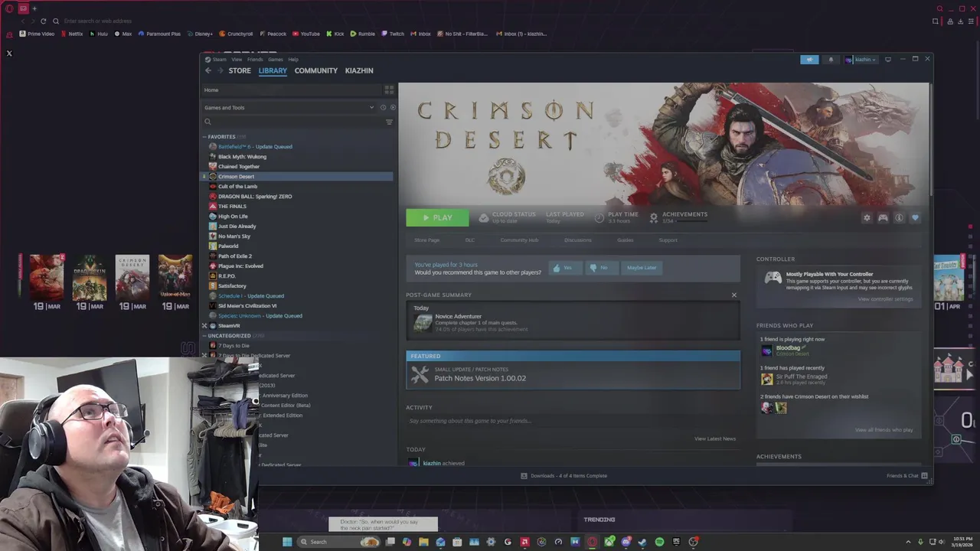Open kiazhin account dropdown

coord(861,59)
